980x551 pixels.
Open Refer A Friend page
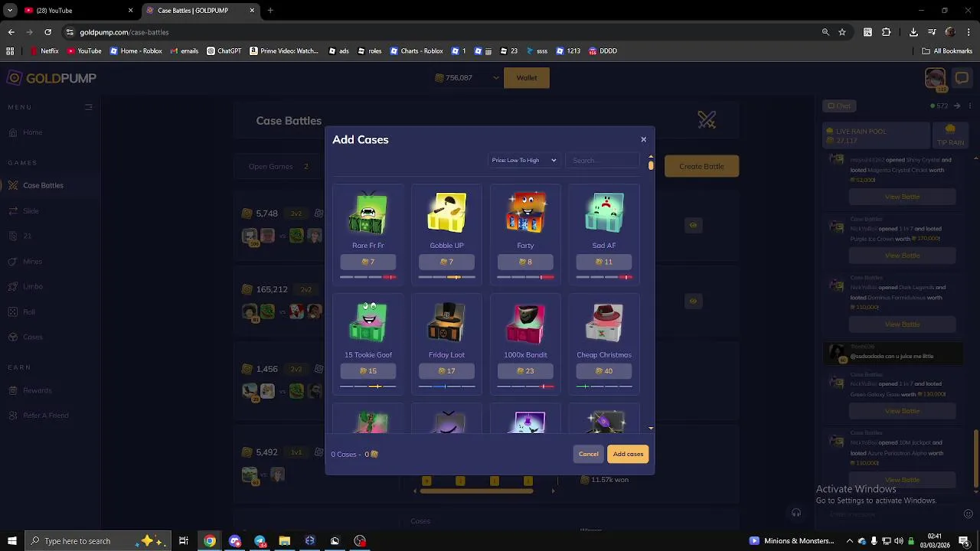tap(45, 416)
